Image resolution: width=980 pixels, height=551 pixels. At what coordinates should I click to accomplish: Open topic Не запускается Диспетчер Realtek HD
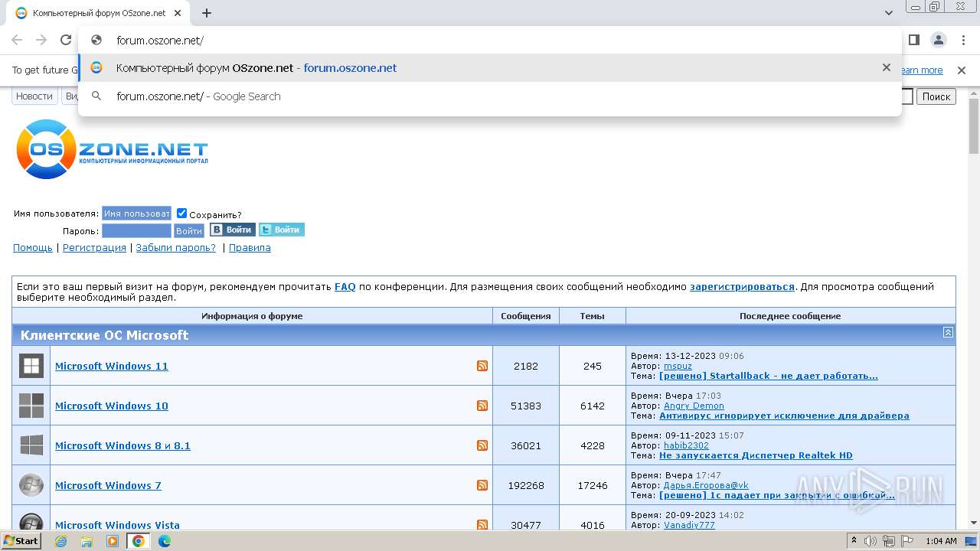[x=756, y=455]
